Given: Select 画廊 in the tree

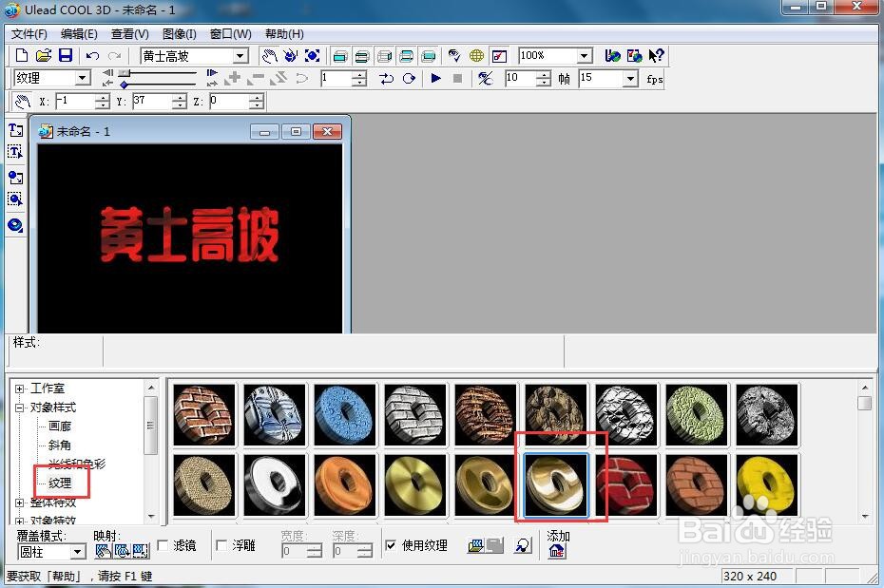Looking at the screenshot, I should [x=60, y=427].
